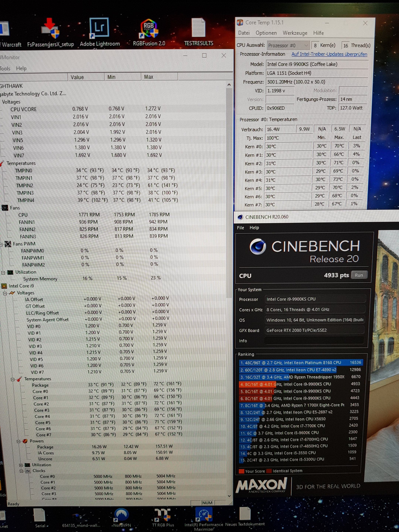This screenshot has height=532, width=399.
Task: Open Help menu in Cinebench
Action: [254, 228]
